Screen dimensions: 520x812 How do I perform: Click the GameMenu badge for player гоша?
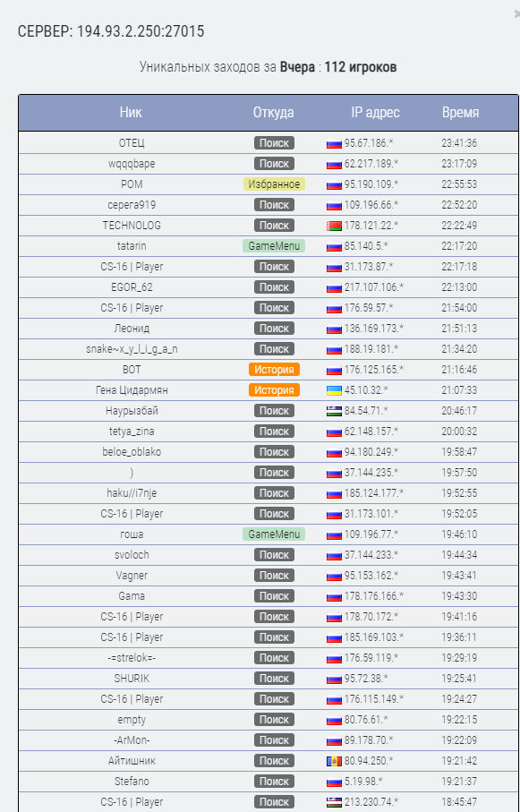274,534
